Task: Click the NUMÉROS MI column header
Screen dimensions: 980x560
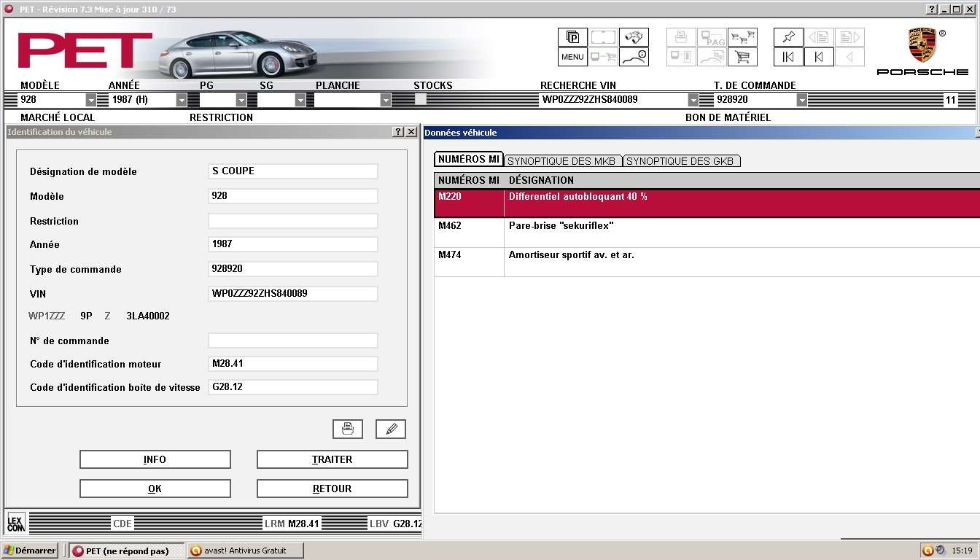Action: [x=469, y=180]
